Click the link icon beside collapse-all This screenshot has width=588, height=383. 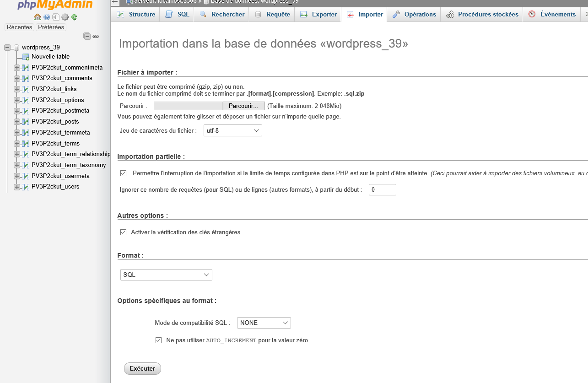click(96, 36)
